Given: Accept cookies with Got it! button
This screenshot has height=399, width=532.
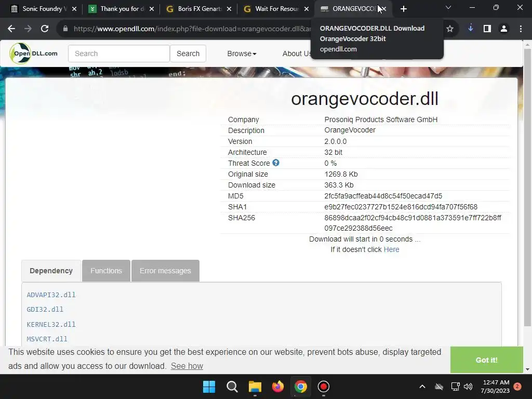Looking at the screenshot, I should (x=486, y=360).
